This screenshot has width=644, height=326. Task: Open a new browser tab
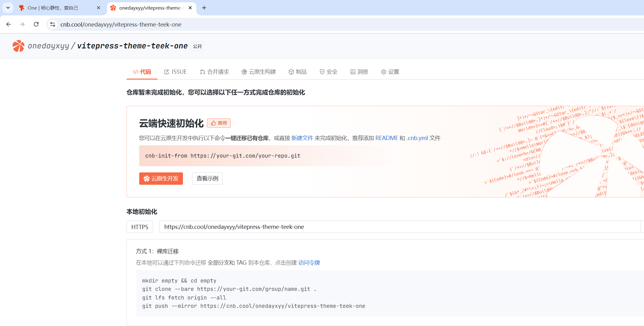(x=204, y=8)
